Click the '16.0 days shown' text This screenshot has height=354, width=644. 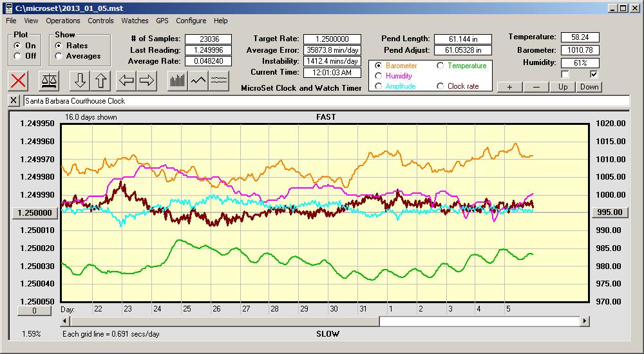(x=91, y=117)
